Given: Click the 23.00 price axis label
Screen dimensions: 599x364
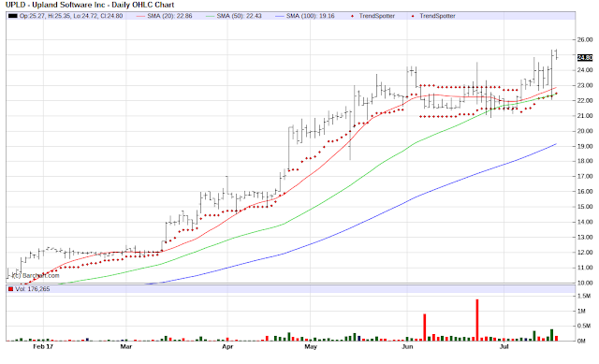Looking at the screenshot, I should [585, 85].
